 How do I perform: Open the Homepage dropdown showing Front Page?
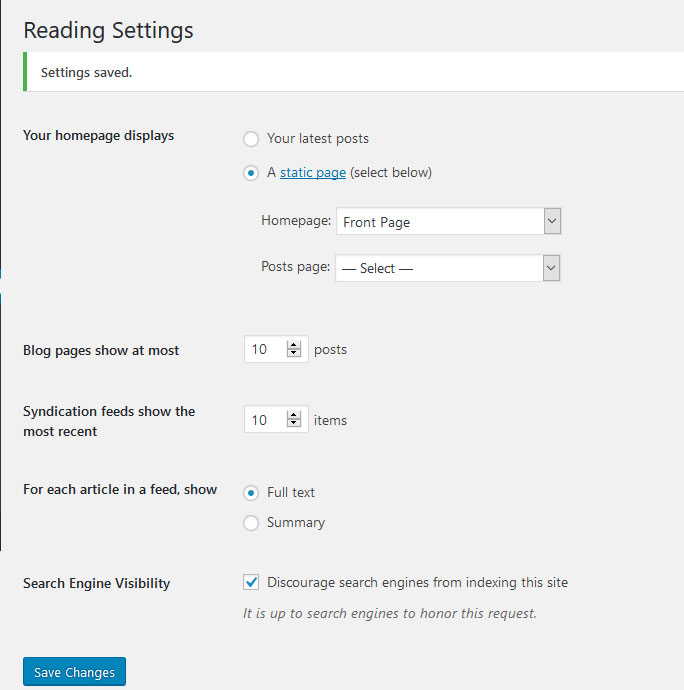click(x=449, y=221)
